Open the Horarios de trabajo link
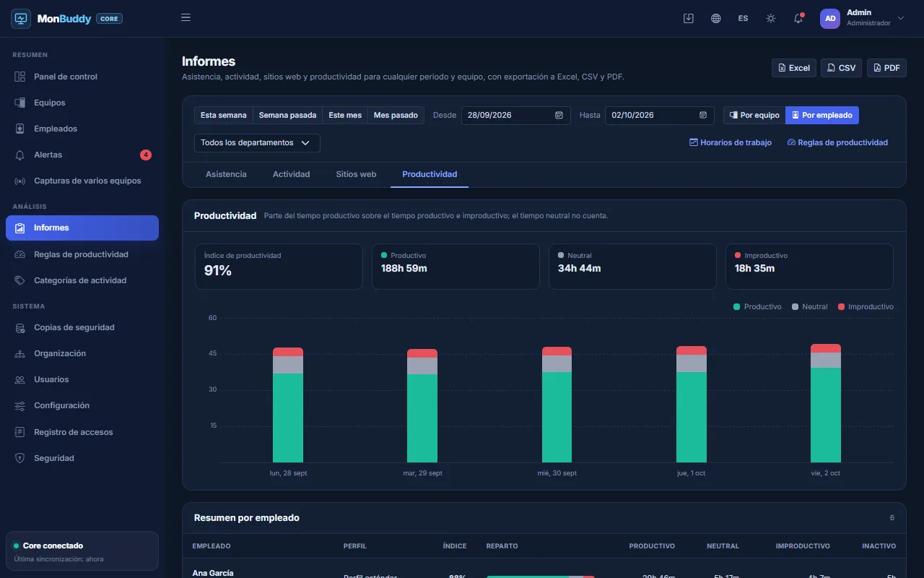The height and width of the screenshot is (578, 924). point(731,143)
